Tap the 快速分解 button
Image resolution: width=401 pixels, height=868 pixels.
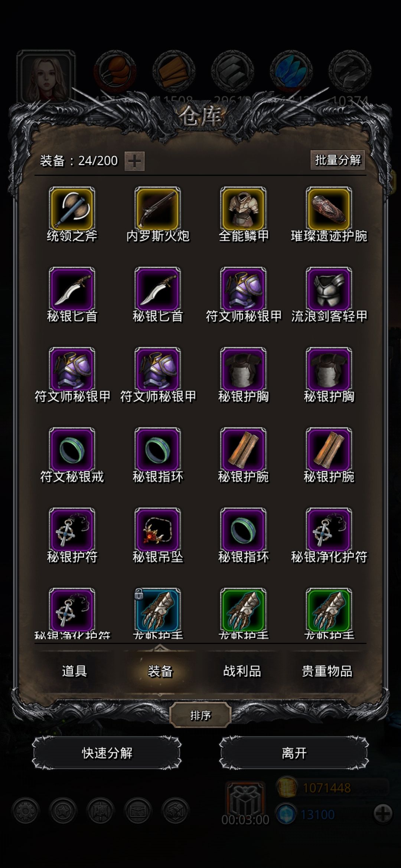107,753
